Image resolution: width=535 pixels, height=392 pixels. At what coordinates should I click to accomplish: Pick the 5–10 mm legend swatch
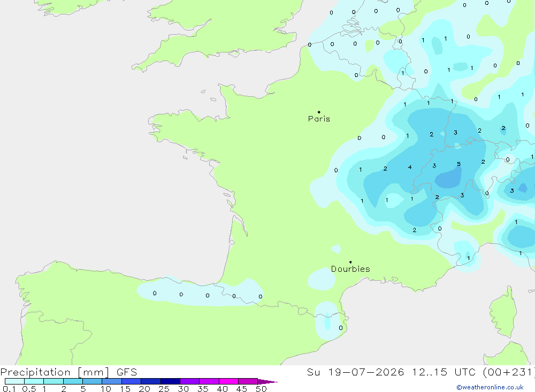(x=92, y=381)
